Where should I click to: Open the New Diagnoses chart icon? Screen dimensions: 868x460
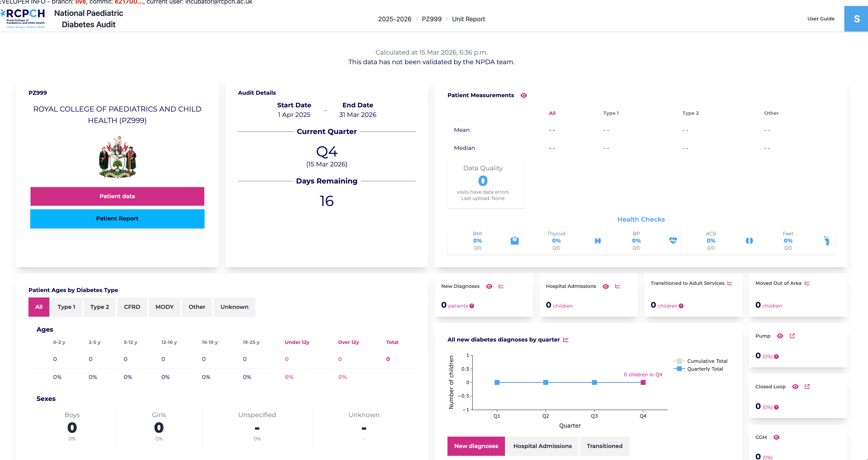click(501, 286)
